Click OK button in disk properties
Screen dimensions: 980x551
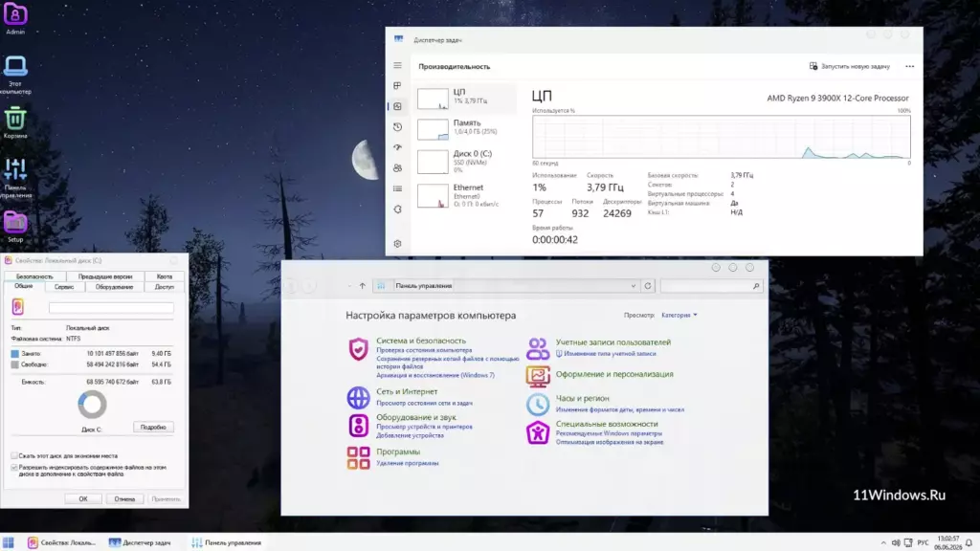coord(83,498)
